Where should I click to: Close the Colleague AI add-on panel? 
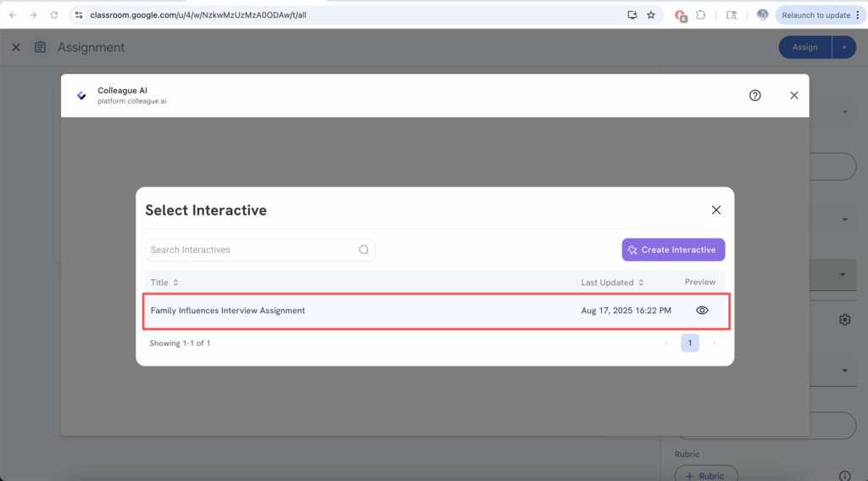pos(793,96)
